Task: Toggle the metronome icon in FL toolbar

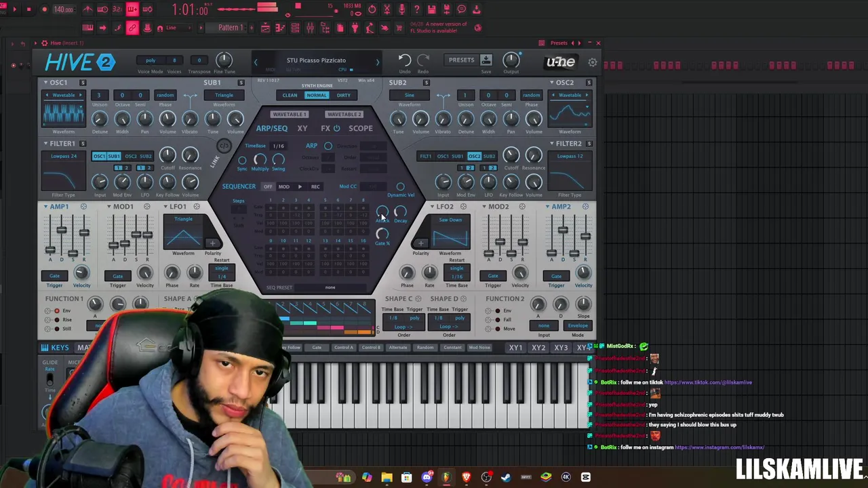Action: point(87,9)
